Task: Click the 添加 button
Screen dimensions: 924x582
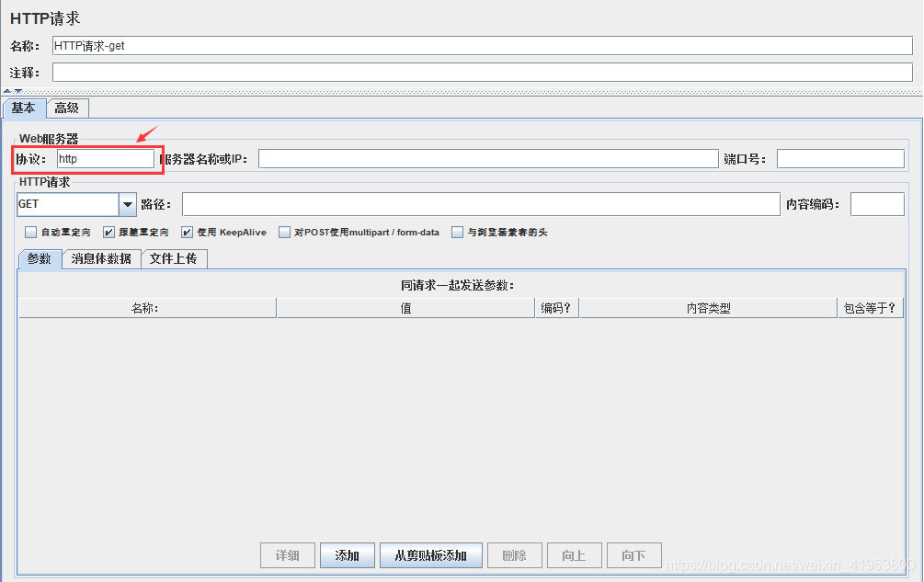Action: (348, 555)
